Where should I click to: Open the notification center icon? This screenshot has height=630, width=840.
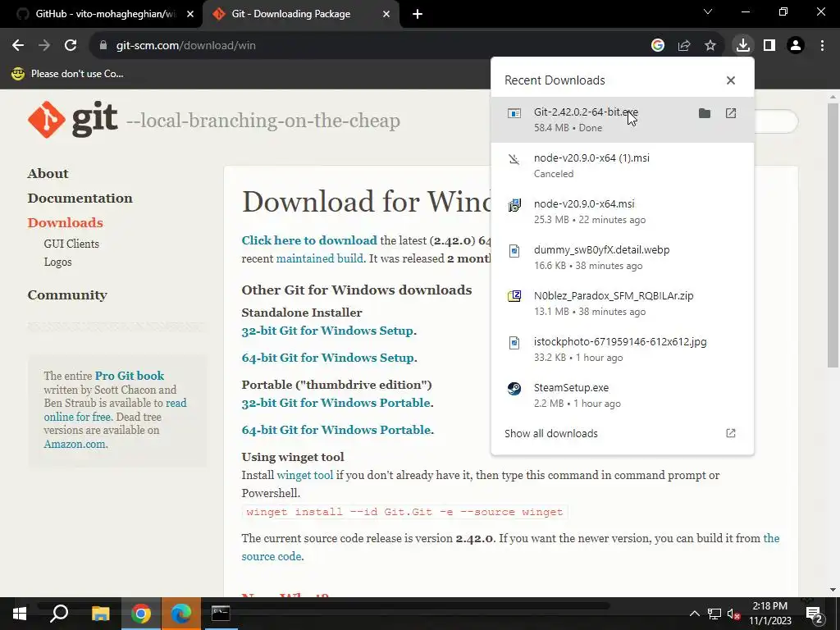pyautogui.click(x=815, y=614)
